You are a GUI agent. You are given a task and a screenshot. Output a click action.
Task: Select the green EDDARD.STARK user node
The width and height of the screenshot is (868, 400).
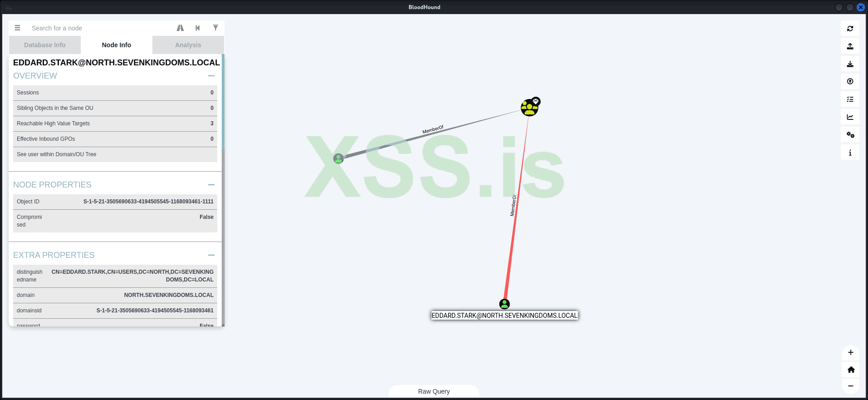click(504, 304)
